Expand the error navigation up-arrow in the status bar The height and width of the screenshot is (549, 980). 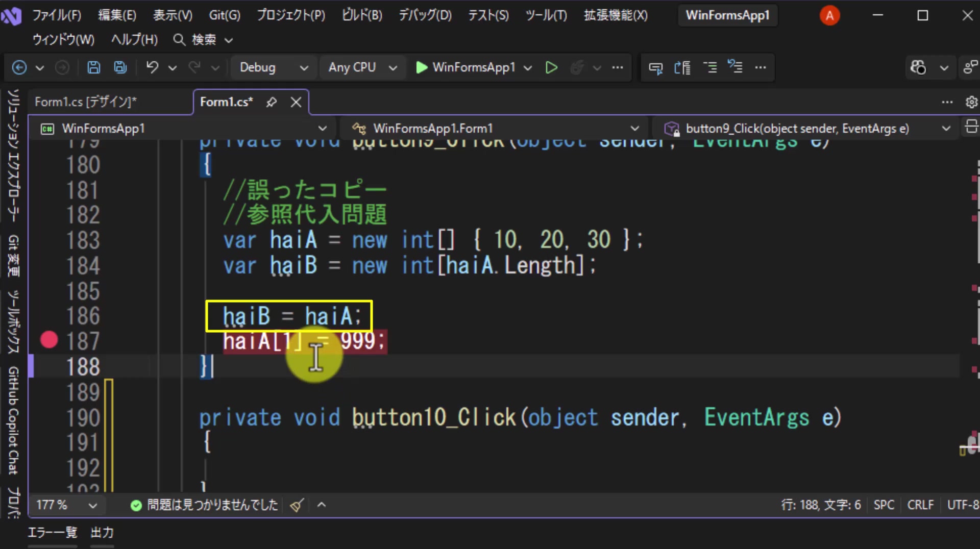coord(322,505)
